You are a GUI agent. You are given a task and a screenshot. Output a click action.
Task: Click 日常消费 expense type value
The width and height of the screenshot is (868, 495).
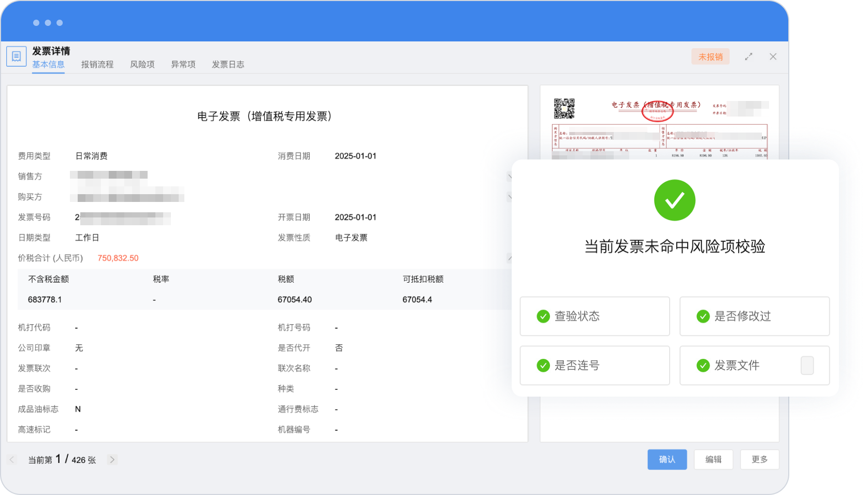91,156
